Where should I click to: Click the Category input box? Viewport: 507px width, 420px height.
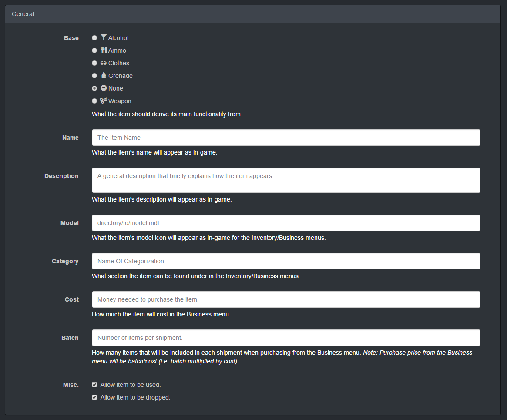[286, 261]
